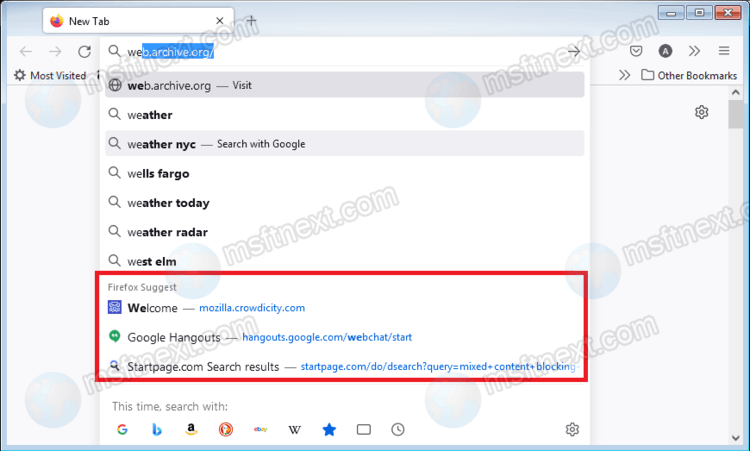Search bookmarks using star icon

[329, 429]
